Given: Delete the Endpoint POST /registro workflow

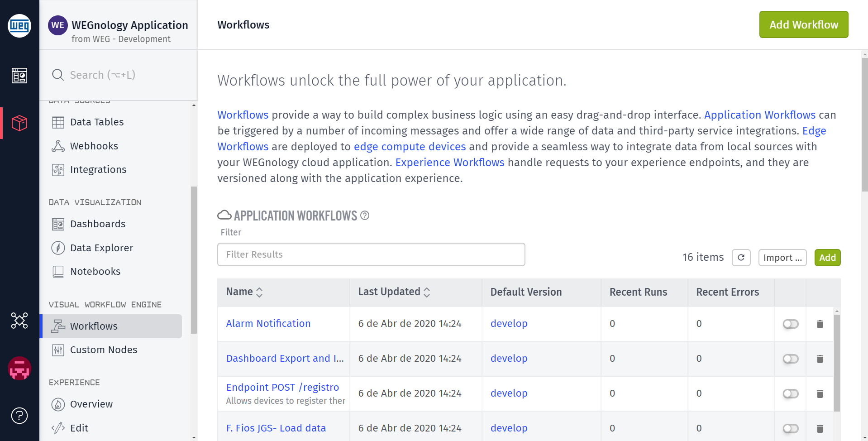Looking at the screenshot, I should [x=820, y=394].
